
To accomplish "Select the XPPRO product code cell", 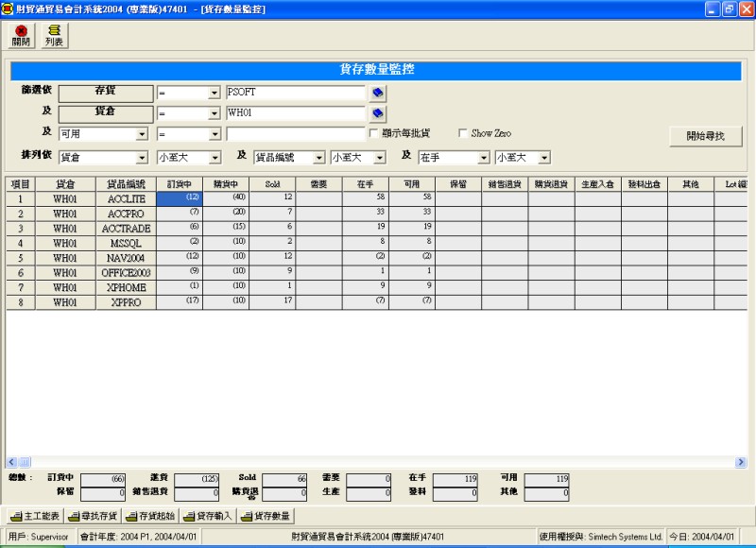I will click(126, 302).
